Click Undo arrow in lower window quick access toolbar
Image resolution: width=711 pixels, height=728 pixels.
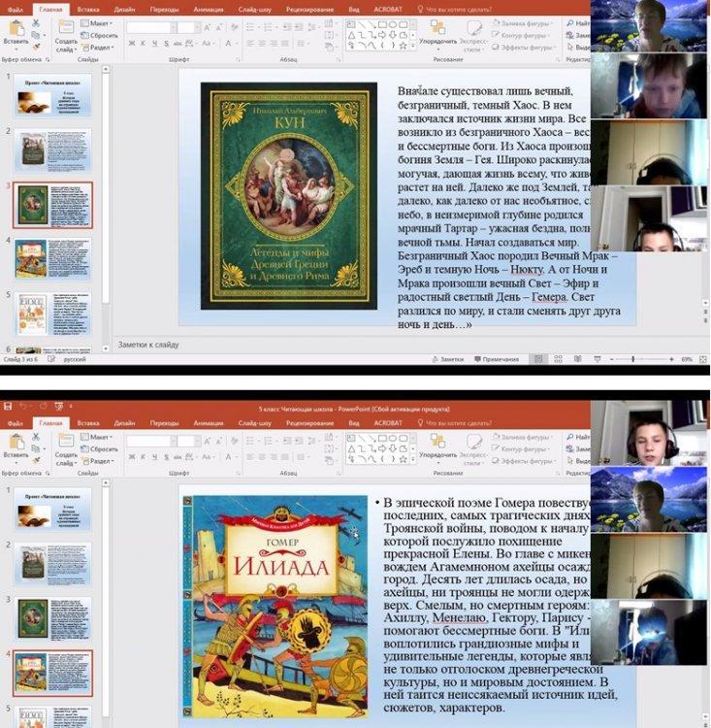23,407
